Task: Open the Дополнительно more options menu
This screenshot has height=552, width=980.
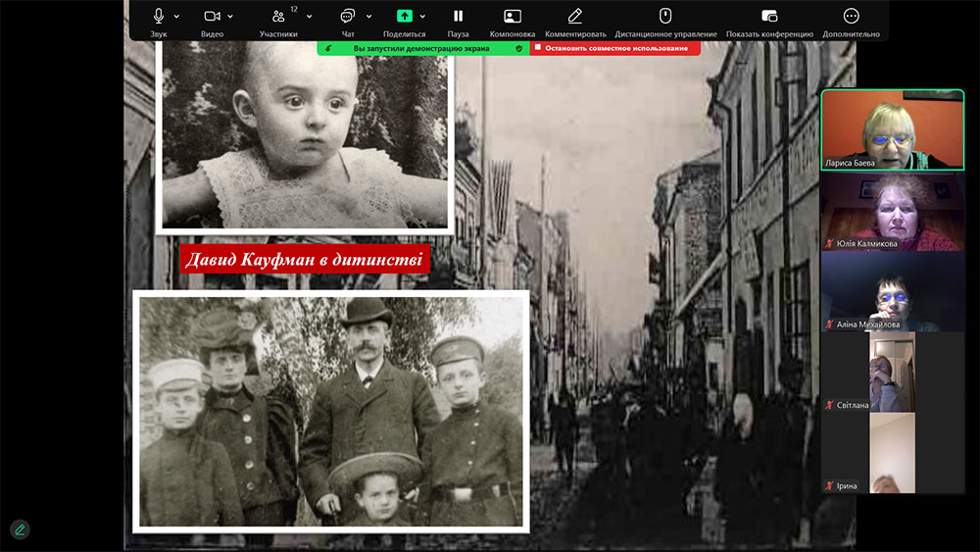Action: click(x=851, y=17)
